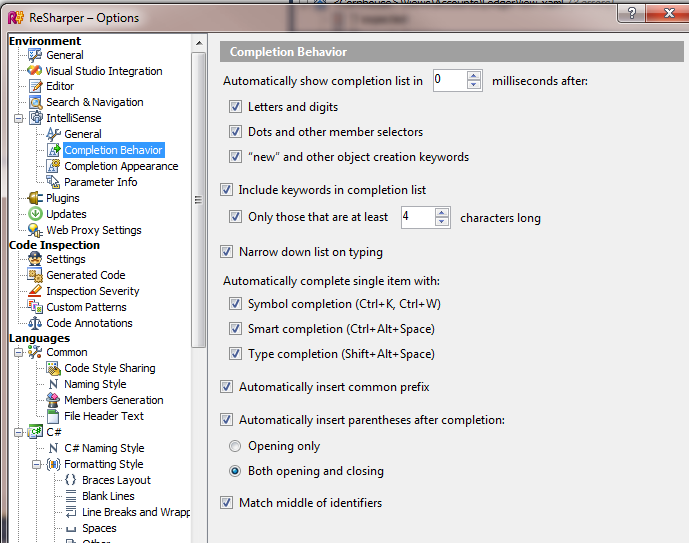Click the Parameter Info icon
The image size is (689, 543).
point(53,182)
